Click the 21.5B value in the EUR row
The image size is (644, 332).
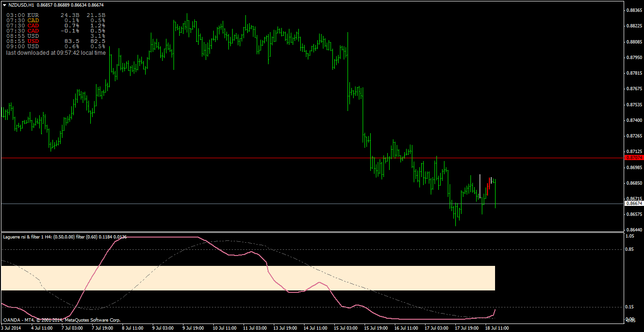pyautogui.click(x=96, y=15)
